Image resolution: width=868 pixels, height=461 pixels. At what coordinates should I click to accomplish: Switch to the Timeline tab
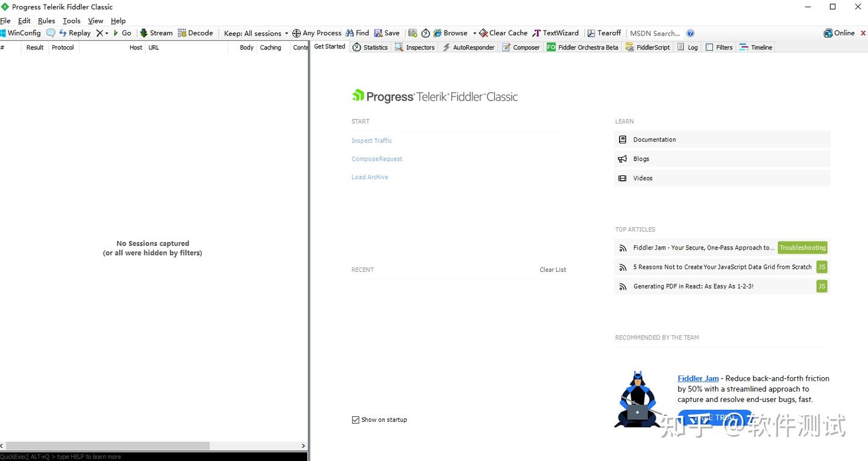pos(756,47)
